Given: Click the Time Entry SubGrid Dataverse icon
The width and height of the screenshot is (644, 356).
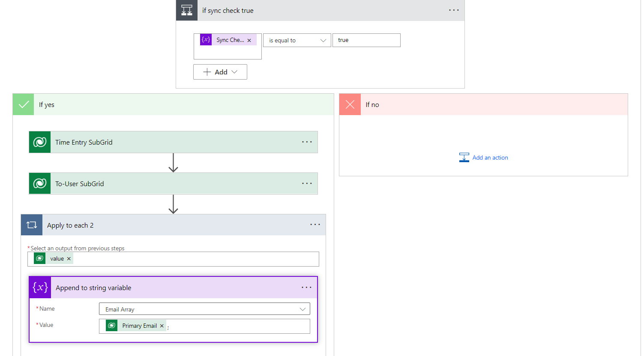Looking at the screenshot, I should point(40,142).
